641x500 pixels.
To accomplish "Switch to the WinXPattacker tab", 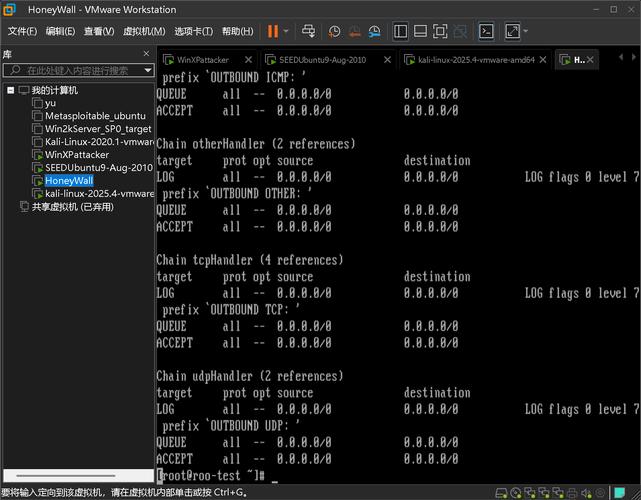I will 202,60.
